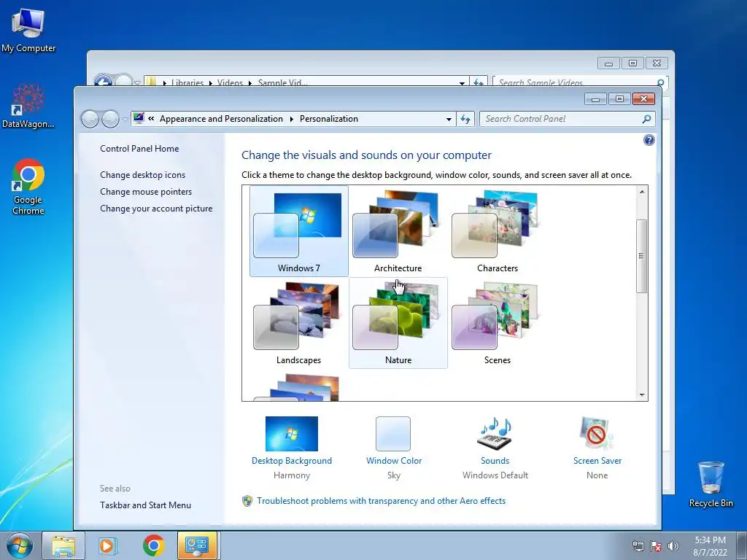Select the Characters theme
747x560 pixels.
[x=497, y=231]
